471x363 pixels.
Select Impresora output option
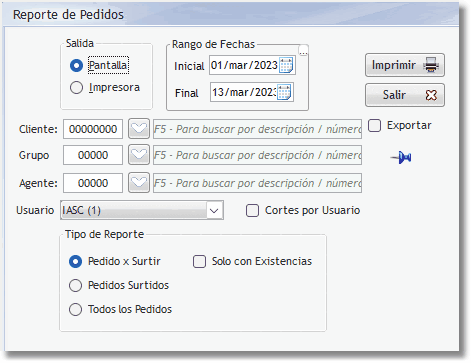click(x=76, y=88)
